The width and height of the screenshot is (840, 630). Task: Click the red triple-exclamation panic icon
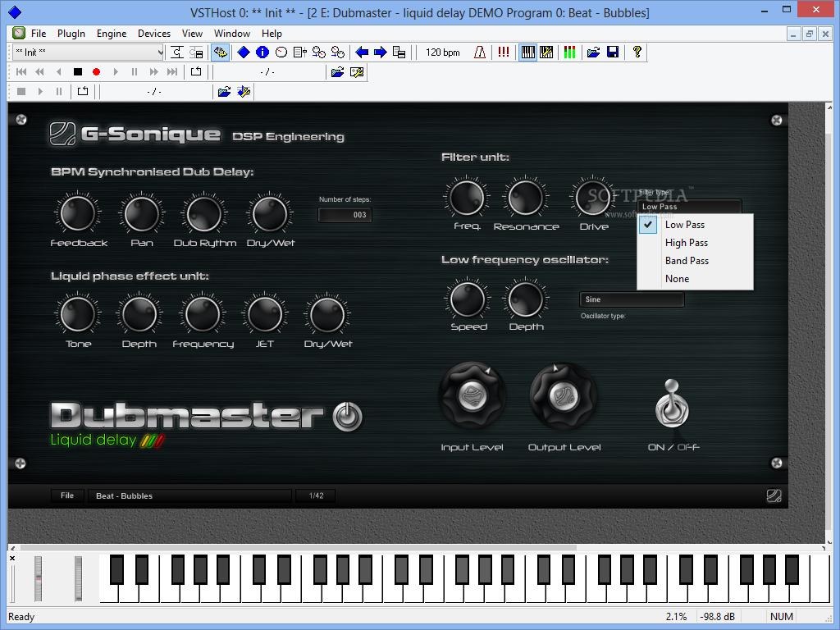[504, 52]
